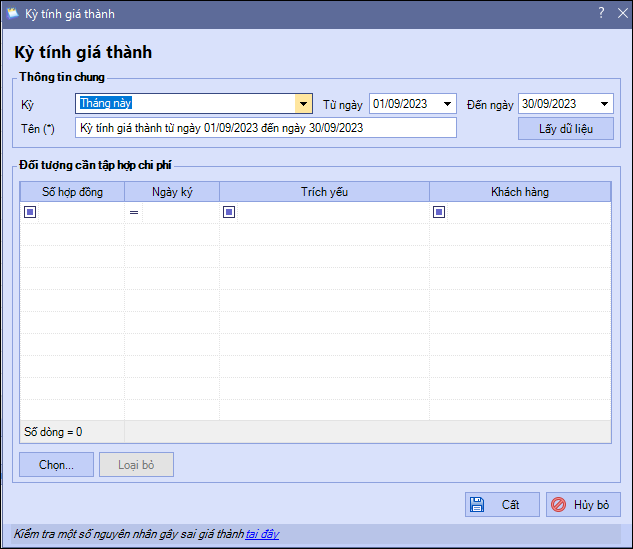Screen dimensions: 633x549
Task: Click the Chọn... button
Action: pos(56,464)
